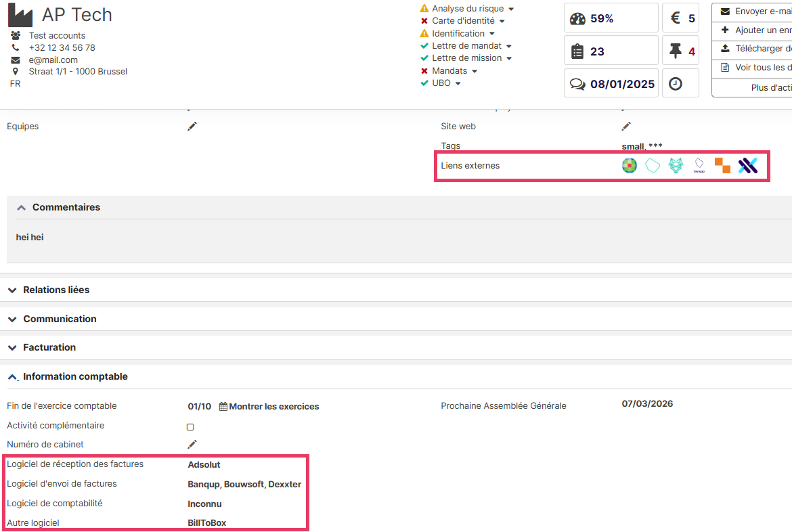Click the e@mail.com email address

[53, 60]
